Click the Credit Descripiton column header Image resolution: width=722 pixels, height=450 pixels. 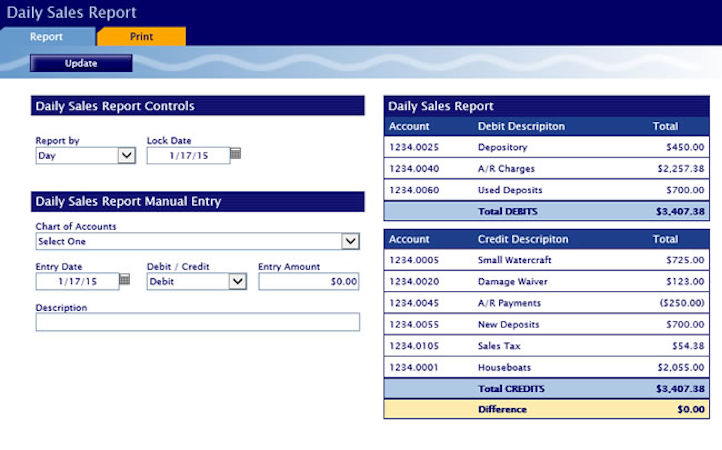point(523,239)
